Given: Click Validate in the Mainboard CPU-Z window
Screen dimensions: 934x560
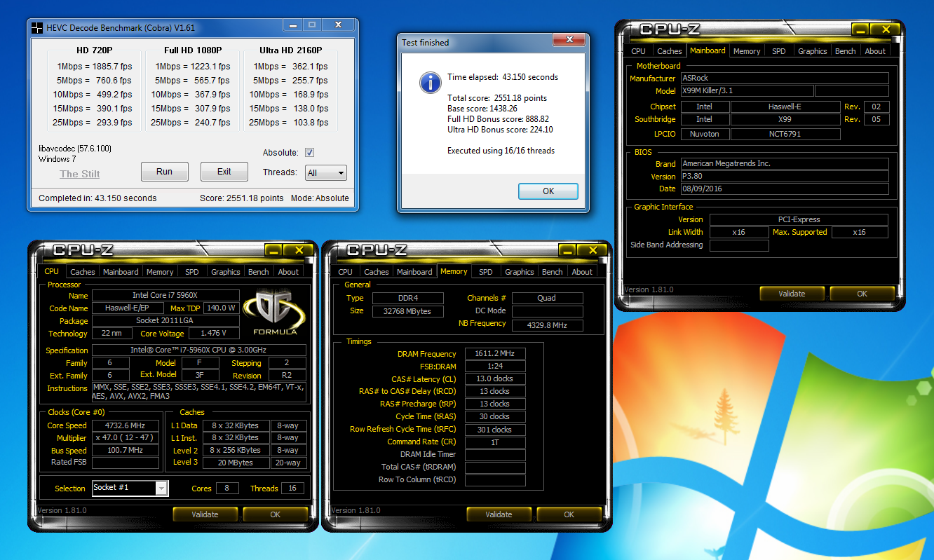Looking at the screenshot, I should pyautogui.click(x=792, y=294).
